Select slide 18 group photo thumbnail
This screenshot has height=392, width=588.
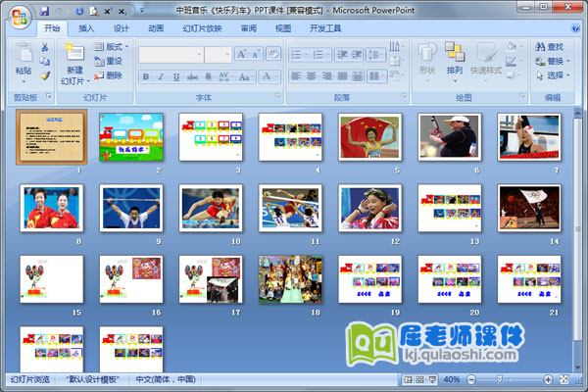290,279
